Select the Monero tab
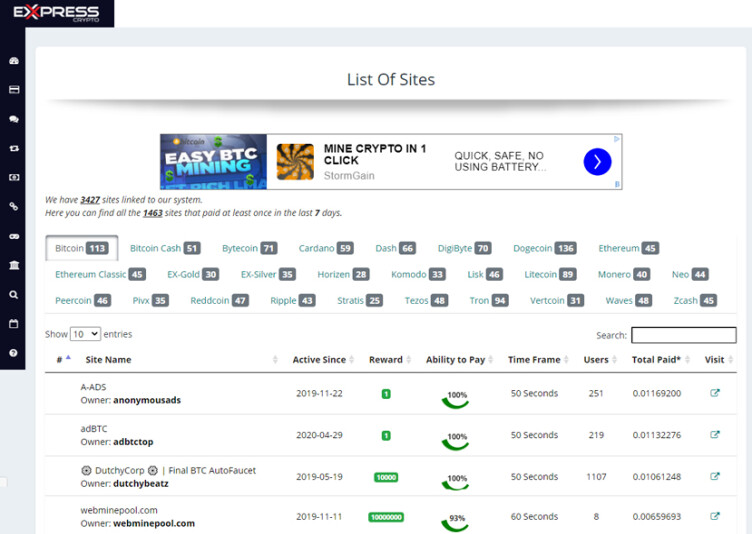Image resolution: width=752 pixels, height=534 pixels. 624,274
